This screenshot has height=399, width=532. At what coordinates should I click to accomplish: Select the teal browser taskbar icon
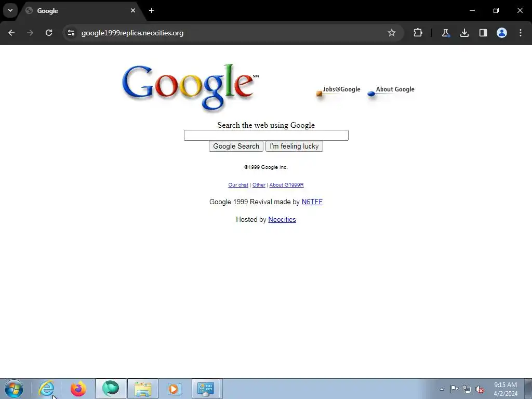point(111,389)
